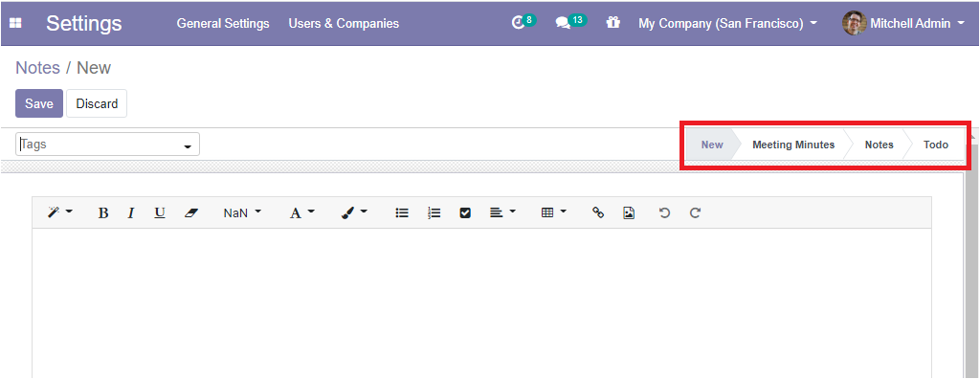Toggle underline formatting
Screen dimensions: 980x379
160,212
